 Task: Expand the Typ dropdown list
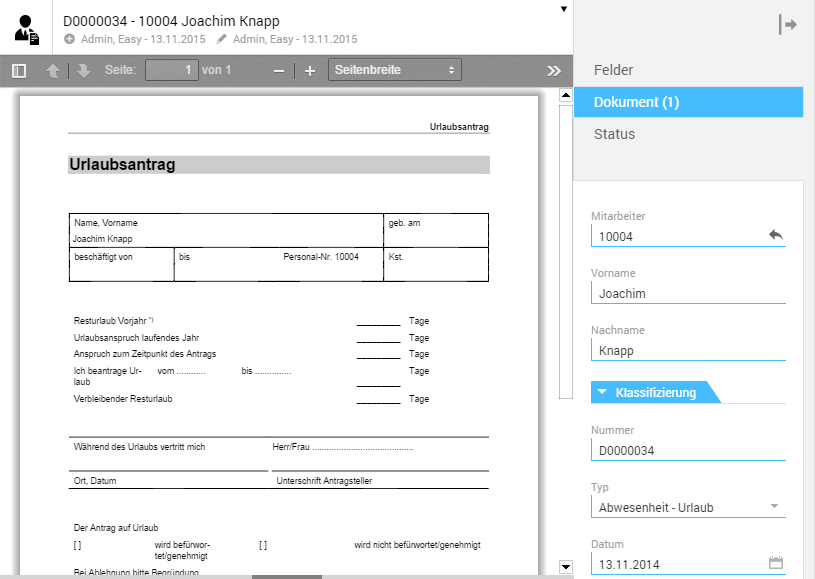click(774, 507)
